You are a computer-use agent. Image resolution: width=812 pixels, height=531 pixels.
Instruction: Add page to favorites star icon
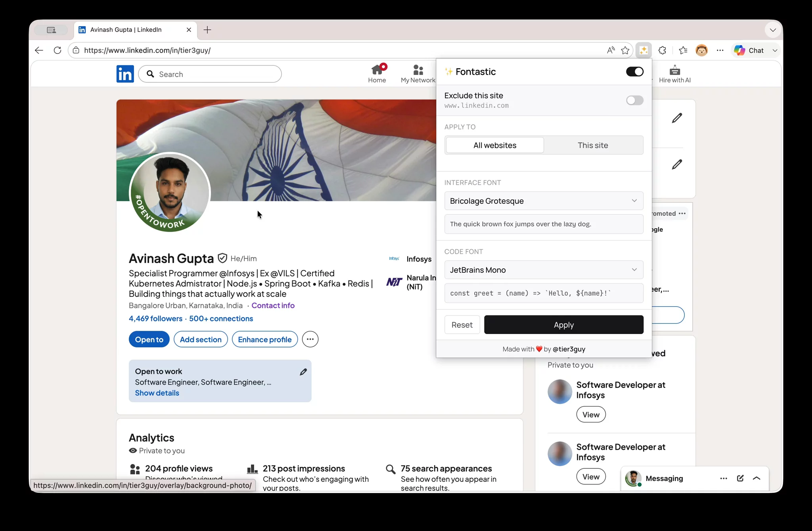point(625,50)
